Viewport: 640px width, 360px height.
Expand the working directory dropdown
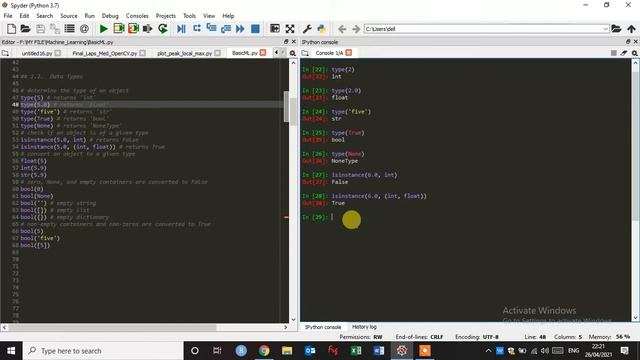(x=605, y=29)
